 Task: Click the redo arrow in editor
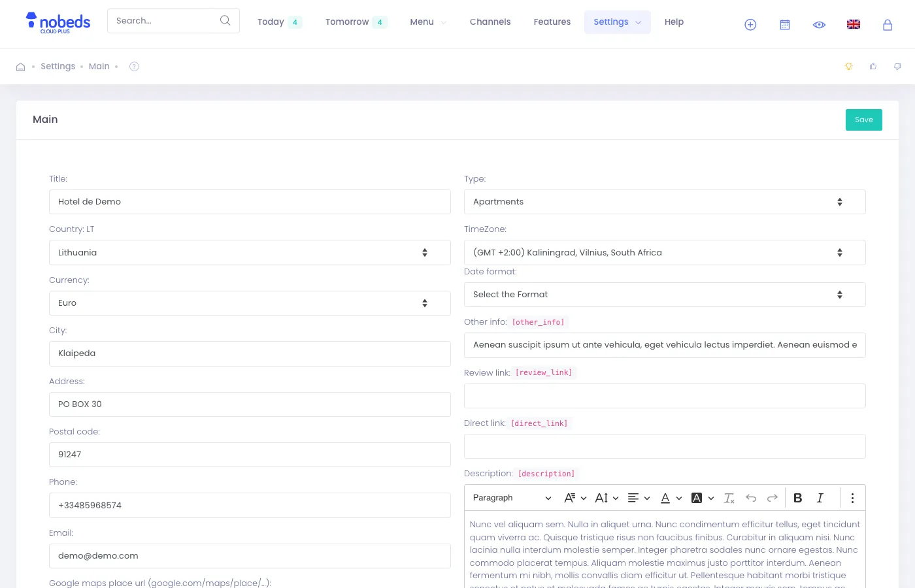pos(773,498)
